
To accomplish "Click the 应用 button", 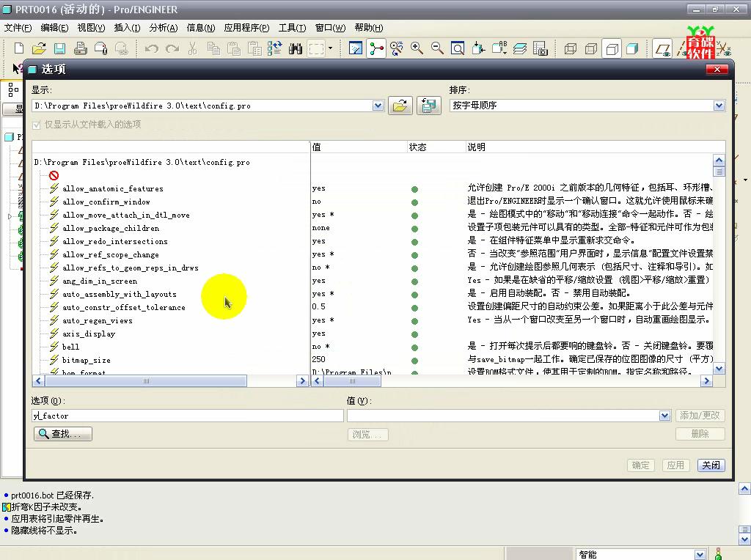I will click(x=675, y=465).
